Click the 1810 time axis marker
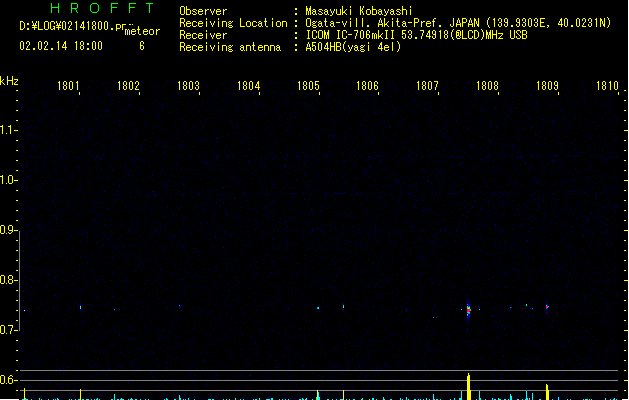Screen dimensions: 629x400 pos(607,85)
